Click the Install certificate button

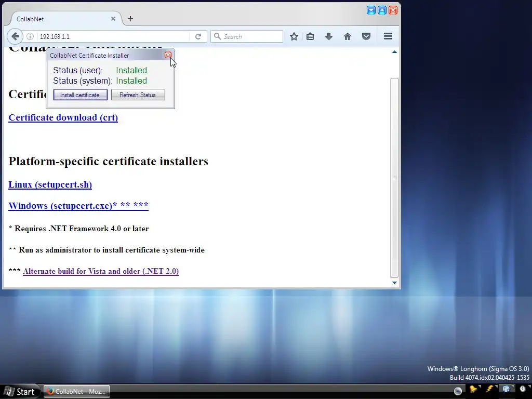80,95
